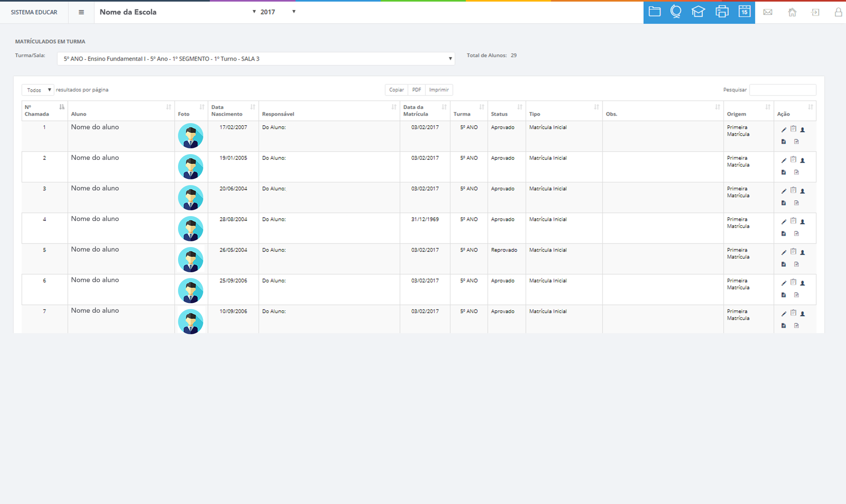Click pencil edit icon for student 5
Image resolution: width=846 pixels, height=504 pixels.
tap(784, 252)
